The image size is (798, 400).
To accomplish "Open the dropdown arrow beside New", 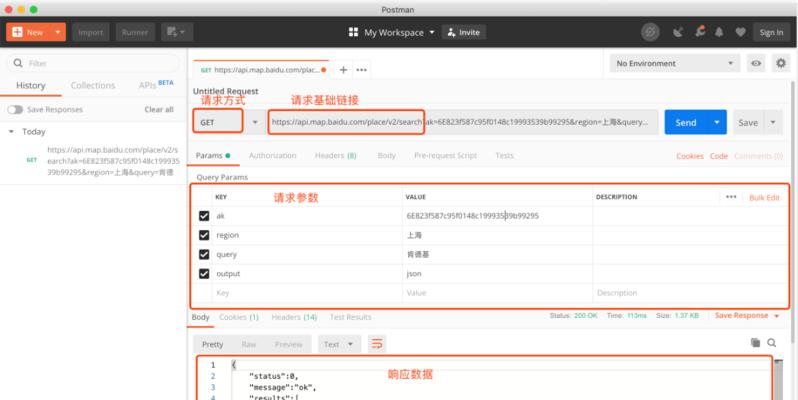I will tap(58, 32).
